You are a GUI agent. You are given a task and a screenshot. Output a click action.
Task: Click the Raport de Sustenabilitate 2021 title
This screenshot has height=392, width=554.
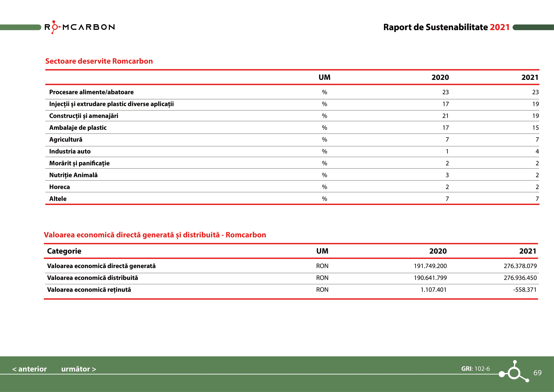(x=446, y=27)
